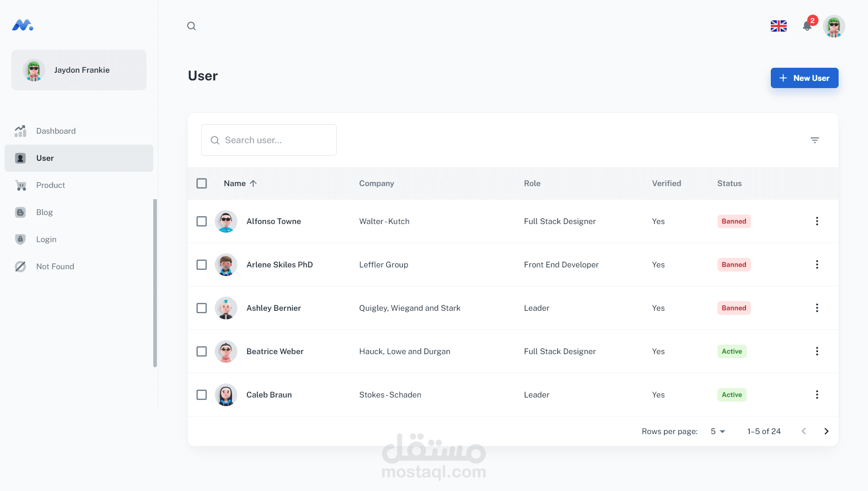Open three-dot menu for Beatrice Weber

(x=817, y=351)
